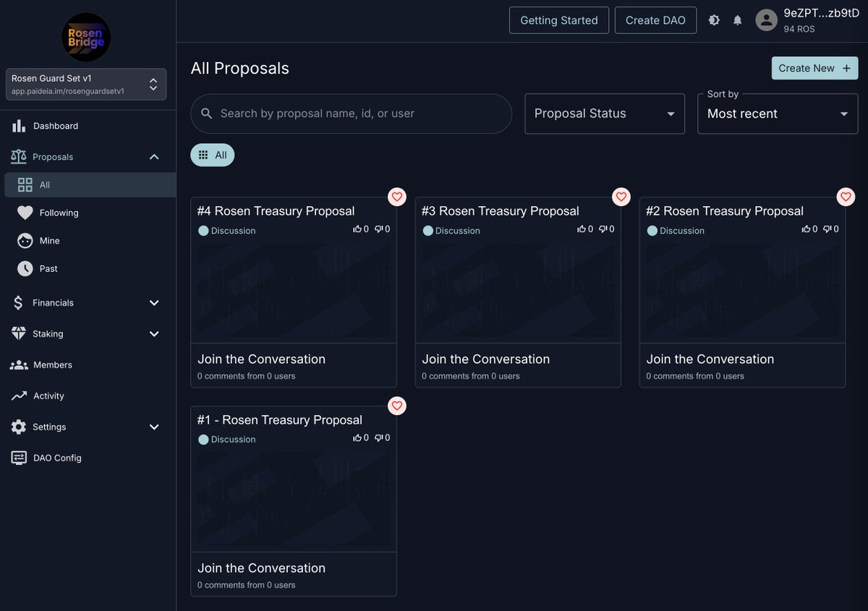The image size is (868, 611).
Task: Click the Getting Started button
Action: [559, 20]
